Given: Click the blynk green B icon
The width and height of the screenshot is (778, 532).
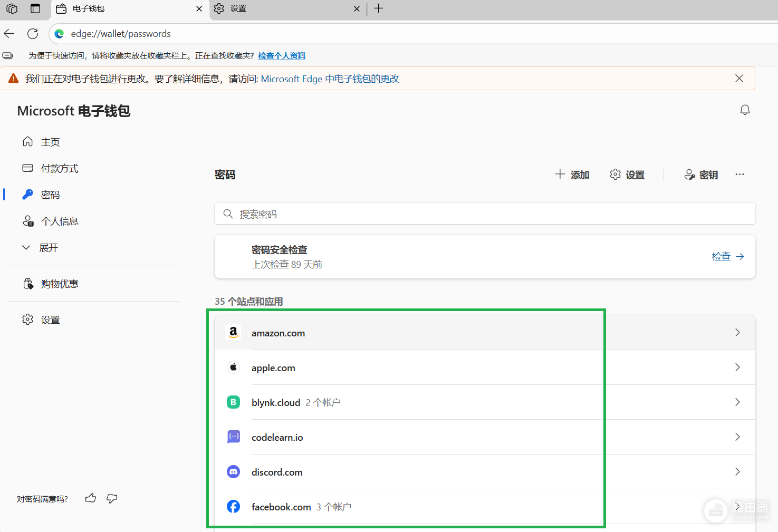Looking at the screenshot, I should pos(233,402).
